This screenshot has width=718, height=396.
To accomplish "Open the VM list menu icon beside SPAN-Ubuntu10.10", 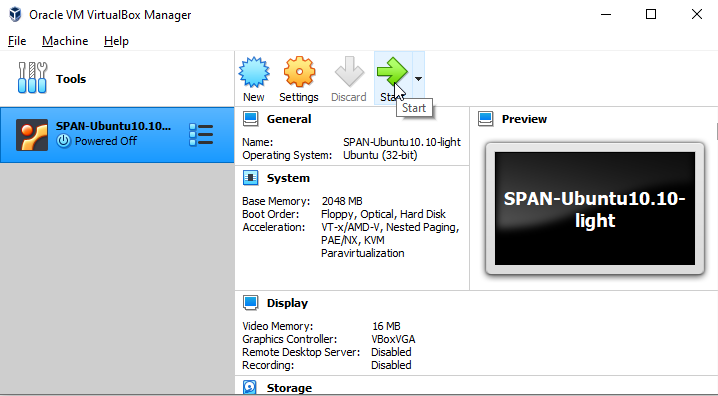I will tap(201, 135).
